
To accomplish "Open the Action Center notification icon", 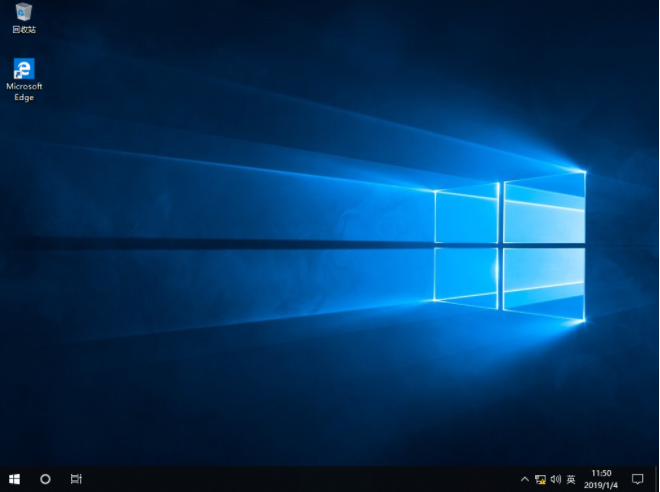I will 637,480.
